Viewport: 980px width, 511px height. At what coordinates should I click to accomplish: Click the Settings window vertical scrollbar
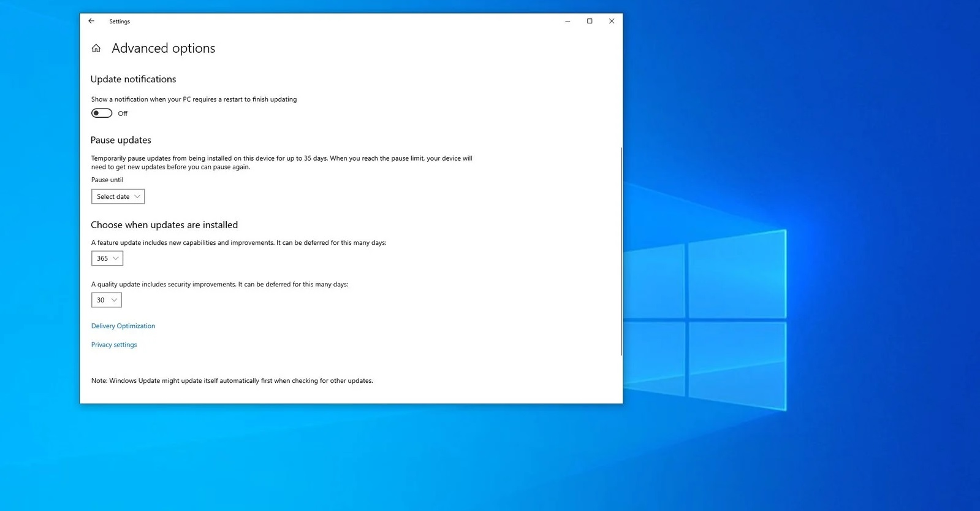pos(621,252)
